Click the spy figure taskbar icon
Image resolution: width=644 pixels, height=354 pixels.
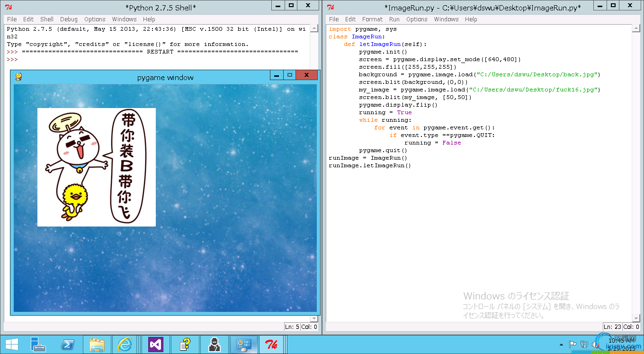(x=215, y=345)
